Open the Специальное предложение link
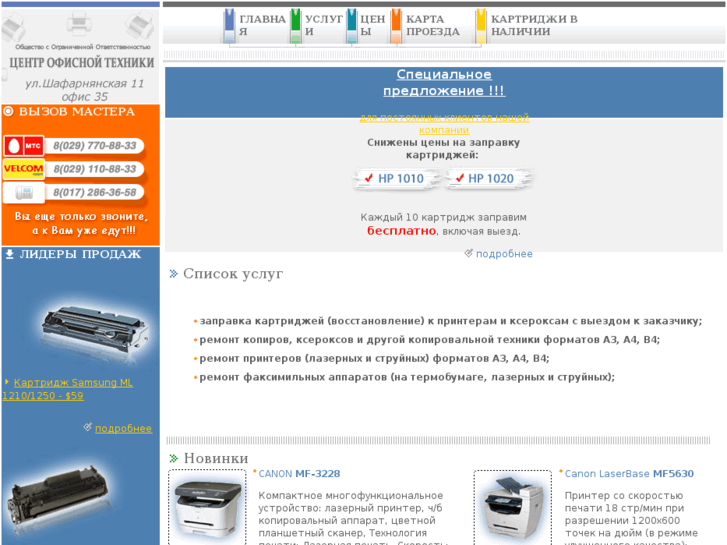727x545 pixels. coord(444,82)
